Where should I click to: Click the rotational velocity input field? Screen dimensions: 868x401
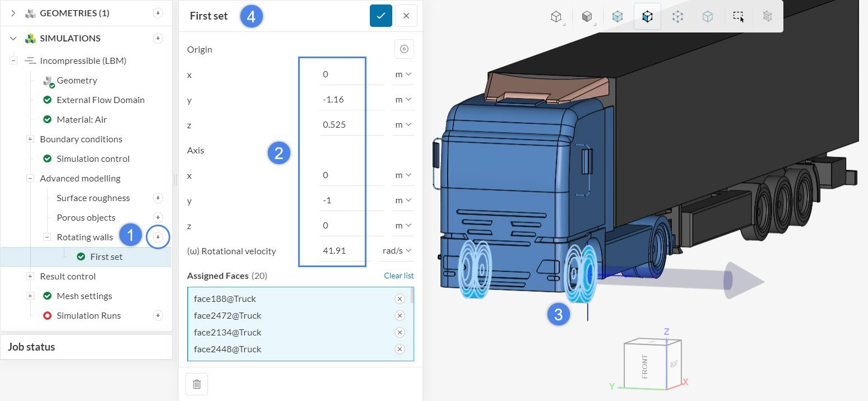pyautogui.click(x=344, y=251)
